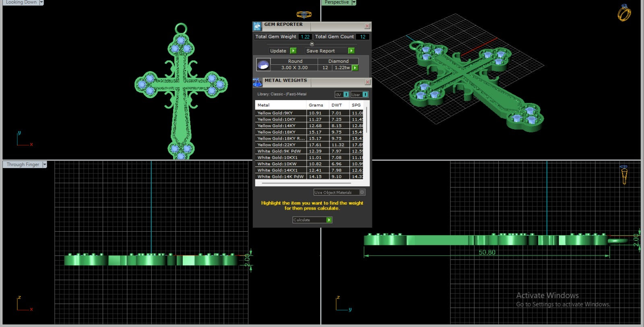The width and height of the screenshot is (644, 327).
Task: Open the Through Finger viewport dropdown
Action: pos(45,165)
